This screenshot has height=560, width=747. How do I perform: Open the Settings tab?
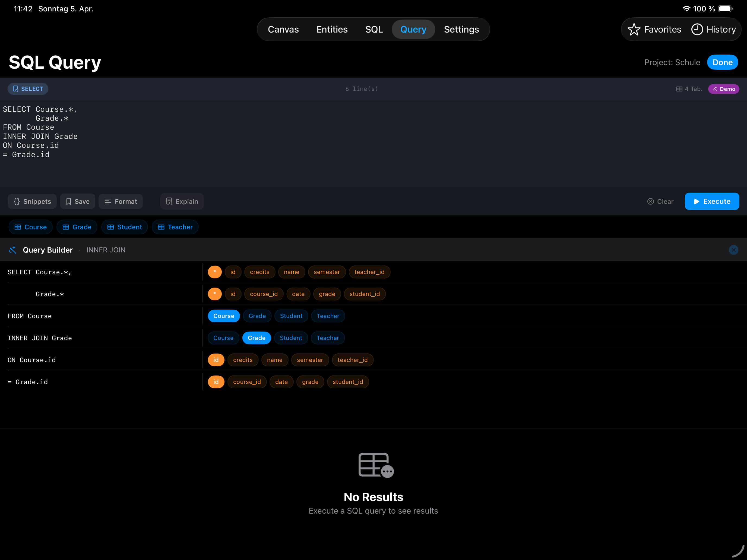tap(461, 29)
